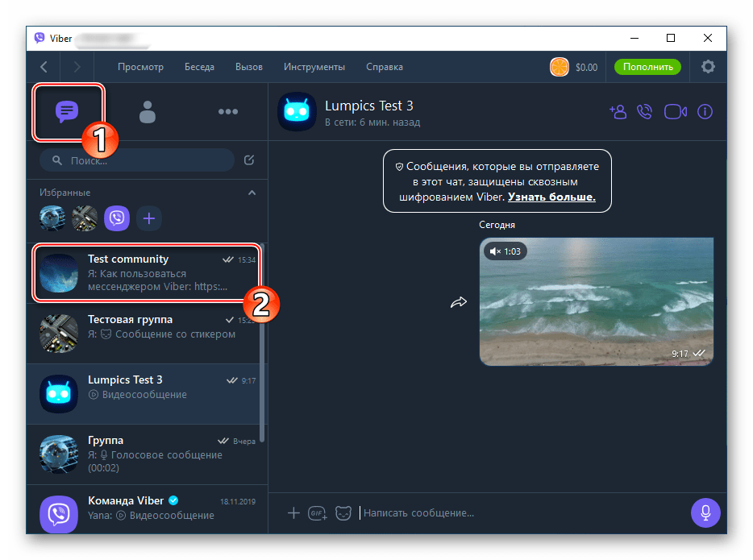Select the Lumpics Test 3 chat in list
This screenshot has width=753, height=560.
[x=144, y=394]
